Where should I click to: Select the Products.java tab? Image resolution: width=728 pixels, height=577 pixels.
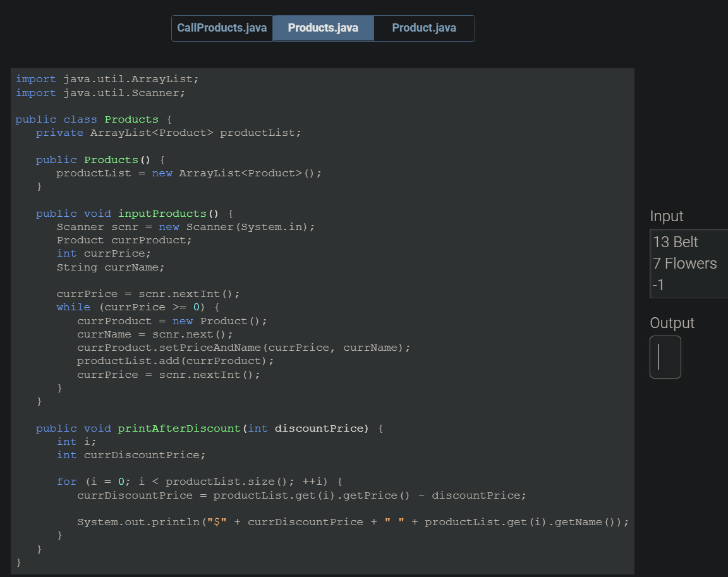323,28
